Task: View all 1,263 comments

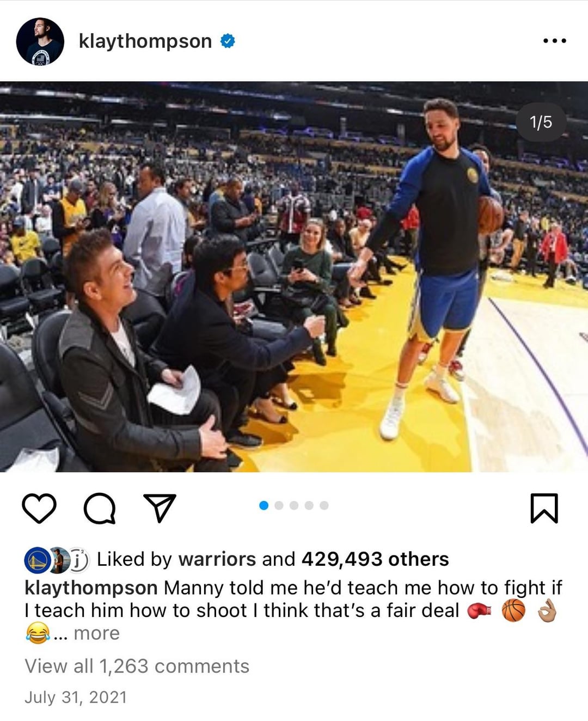Action: [137, 666]
